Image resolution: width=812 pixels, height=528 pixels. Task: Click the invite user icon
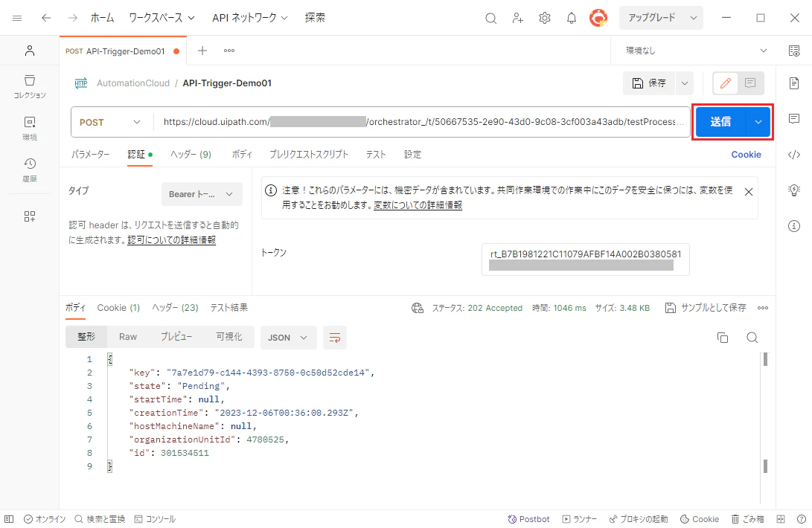click(x=517, y=19)
